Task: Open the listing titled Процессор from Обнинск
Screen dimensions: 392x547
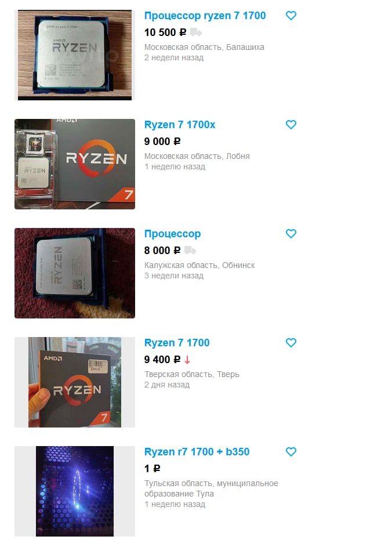Action: pos(173,234)
